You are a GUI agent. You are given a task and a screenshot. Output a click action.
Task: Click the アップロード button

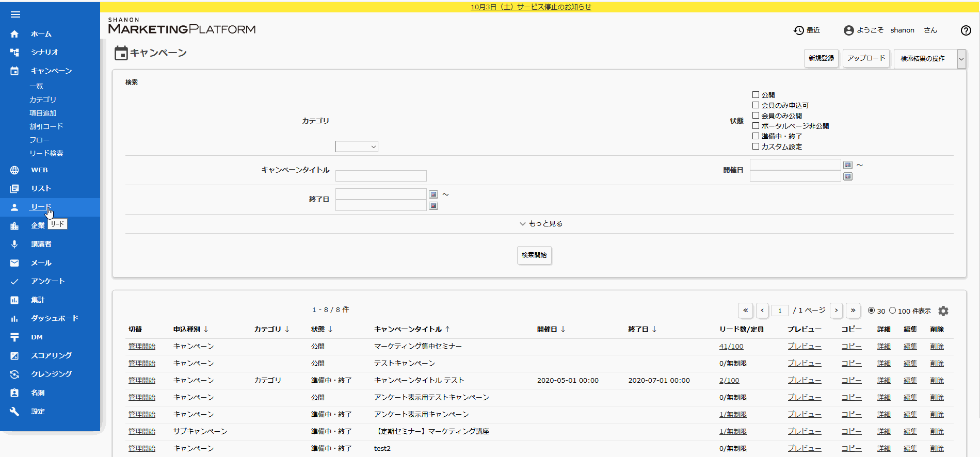[866, 59]
